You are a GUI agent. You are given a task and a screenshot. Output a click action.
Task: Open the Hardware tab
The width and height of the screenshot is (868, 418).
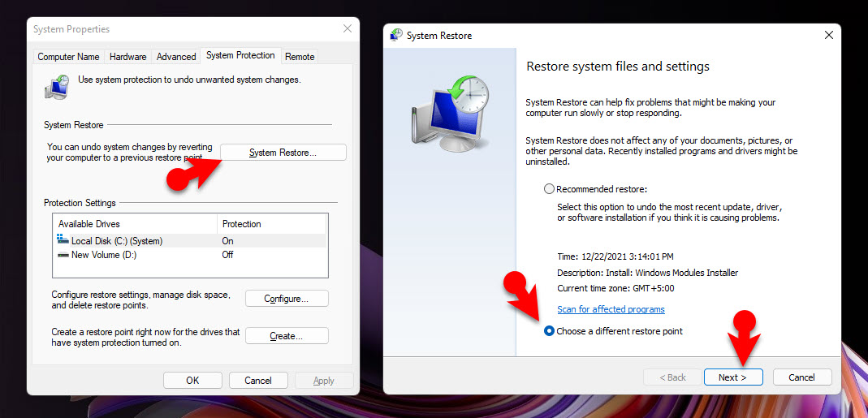pos(127,57)
